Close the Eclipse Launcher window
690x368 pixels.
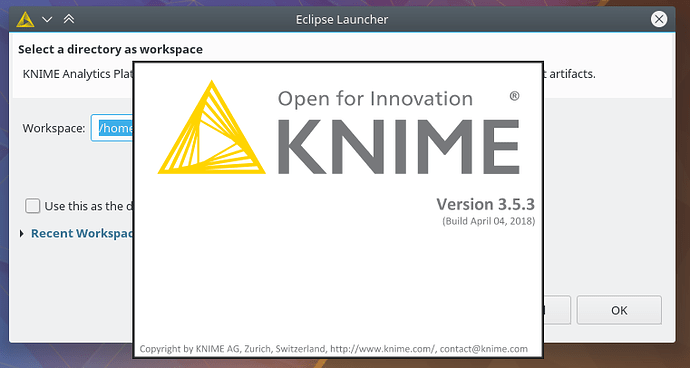pos(659,19)
